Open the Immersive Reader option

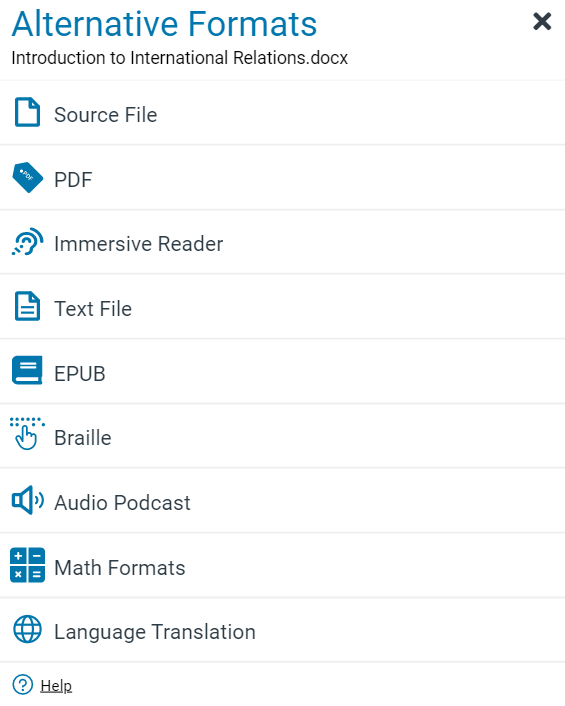coord(282,242)
